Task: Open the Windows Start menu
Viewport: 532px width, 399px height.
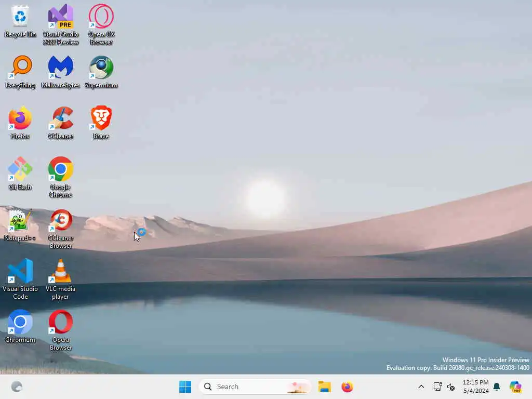Action: click(x=185, y=387)
